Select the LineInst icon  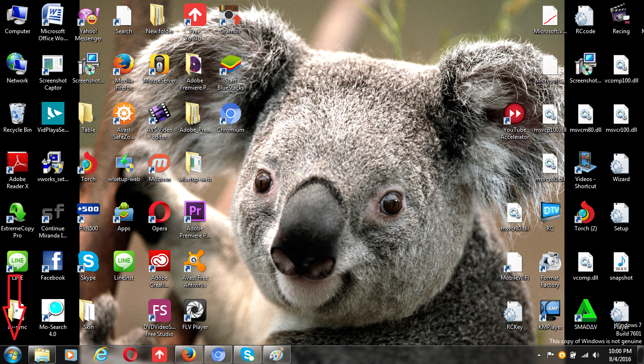124,266
